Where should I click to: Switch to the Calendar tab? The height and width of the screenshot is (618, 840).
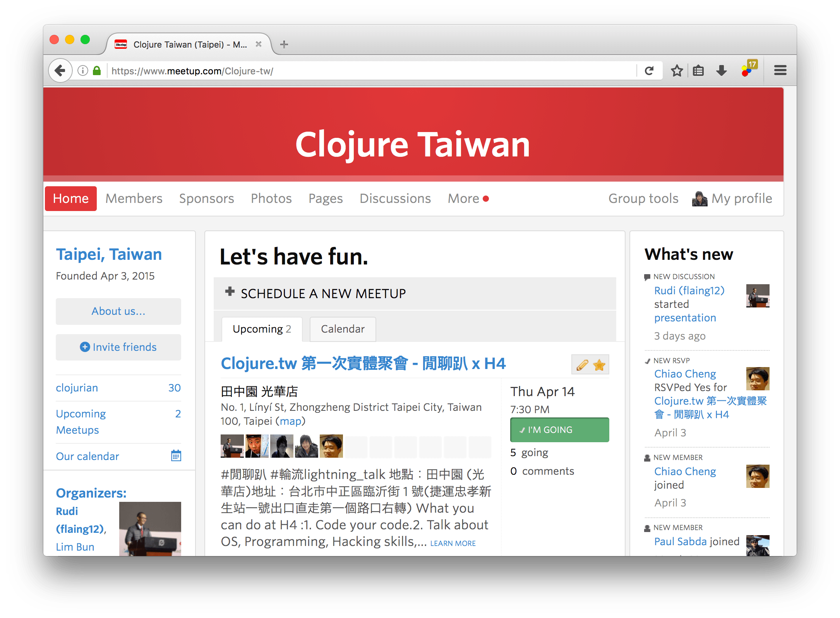[x=343, y=329]
